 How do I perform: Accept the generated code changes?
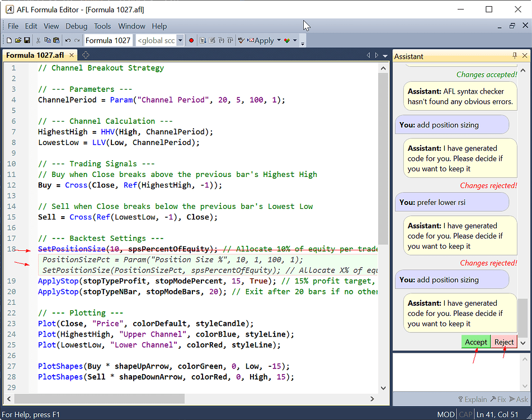point(475,342)
